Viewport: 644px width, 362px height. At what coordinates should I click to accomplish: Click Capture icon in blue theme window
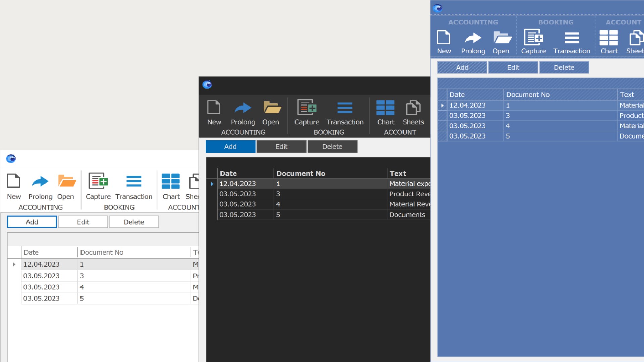pyautogui.click(x=533, y=37)
